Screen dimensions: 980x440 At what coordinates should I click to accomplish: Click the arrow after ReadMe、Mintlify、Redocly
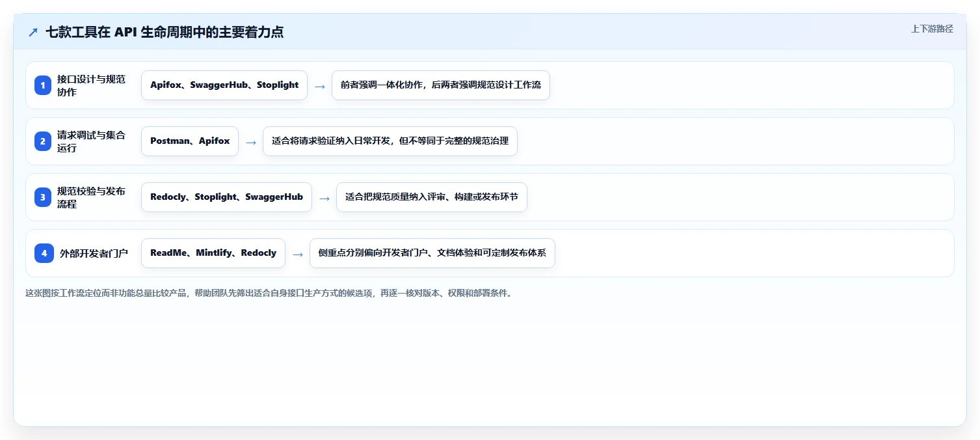coord(297,254)
